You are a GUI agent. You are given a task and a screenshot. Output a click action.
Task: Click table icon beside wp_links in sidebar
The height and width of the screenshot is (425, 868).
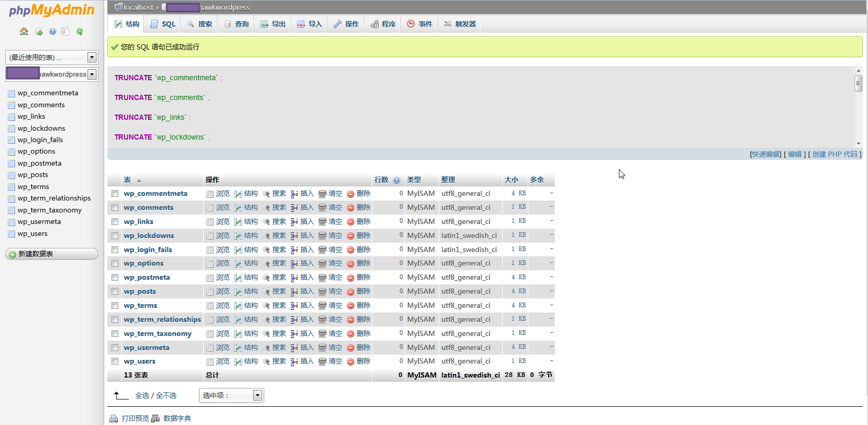pos(11,117)
